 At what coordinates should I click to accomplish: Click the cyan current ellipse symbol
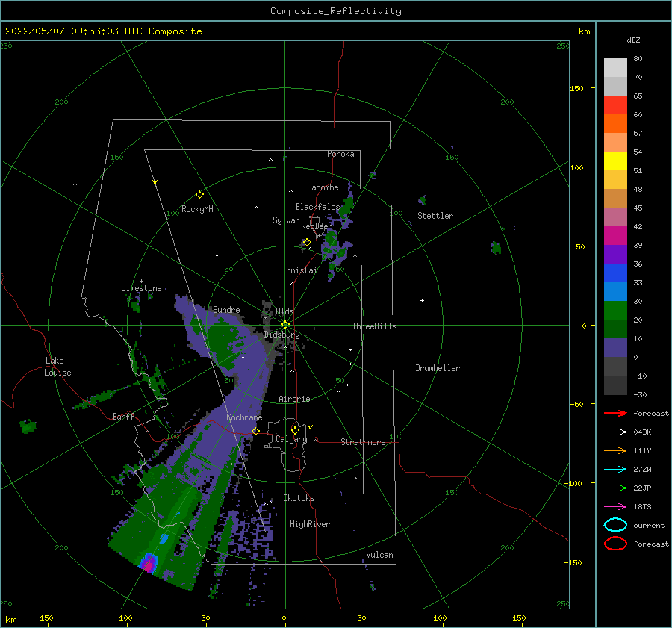pyautogui.click(x=615, y=525)
